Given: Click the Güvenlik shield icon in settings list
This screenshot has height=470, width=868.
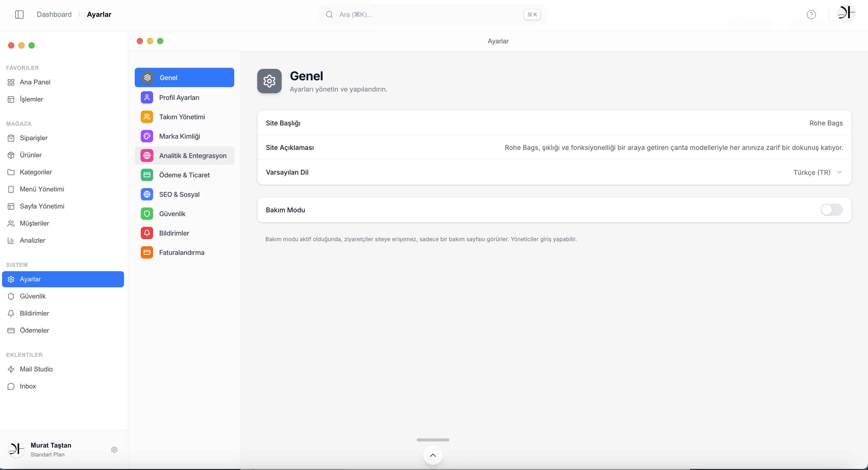Looking at the screenshot, I should [x=147, y=213].
